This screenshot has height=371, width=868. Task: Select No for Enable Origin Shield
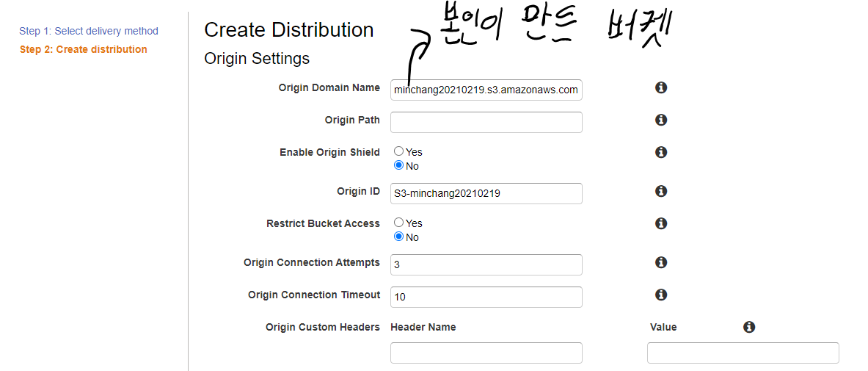click(x=399, y=165)
